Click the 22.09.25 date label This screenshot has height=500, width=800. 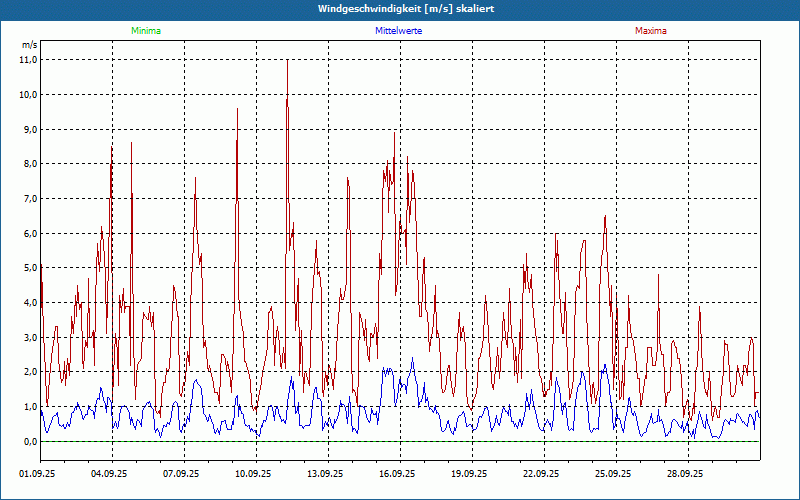(x=540, y=474)
